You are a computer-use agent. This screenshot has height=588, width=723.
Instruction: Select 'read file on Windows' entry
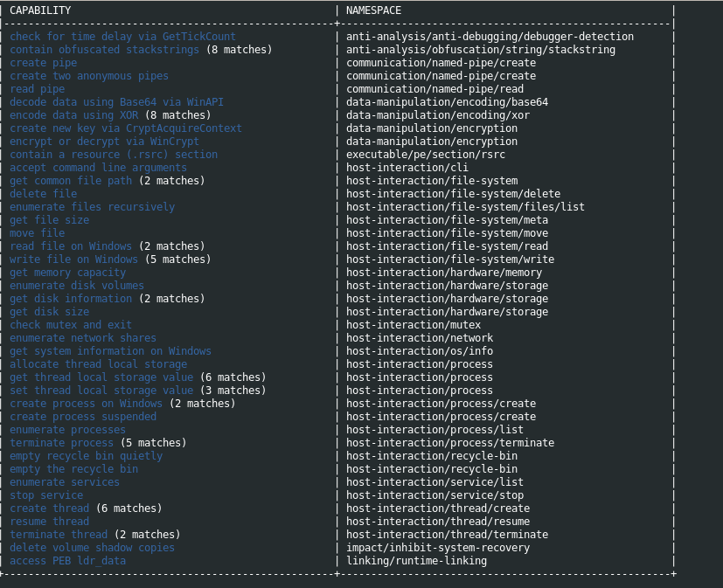[71, 246]
